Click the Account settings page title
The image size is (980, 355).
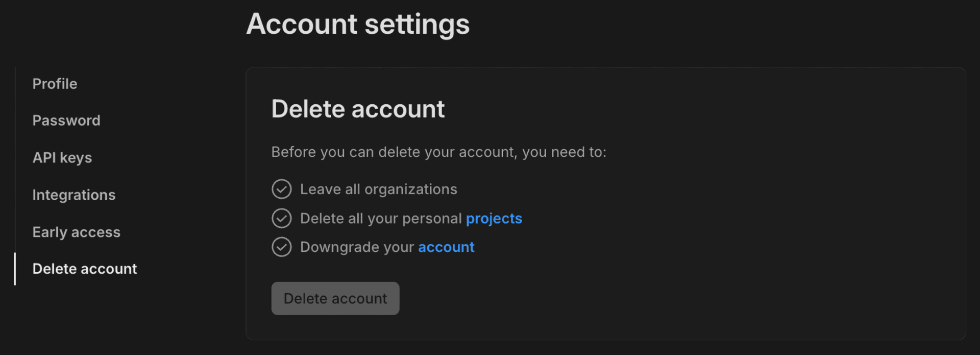[x=357, y=24]
